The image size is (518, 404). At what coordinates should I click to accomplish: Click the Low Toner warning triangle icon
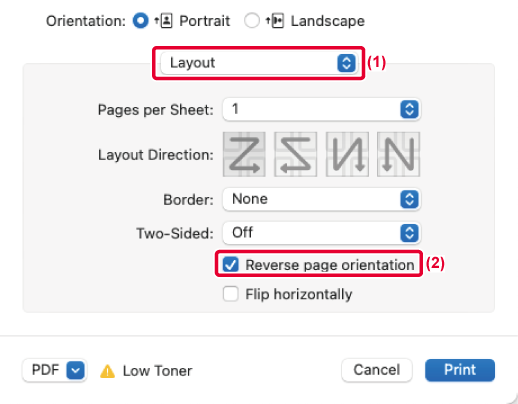(107, 371)
